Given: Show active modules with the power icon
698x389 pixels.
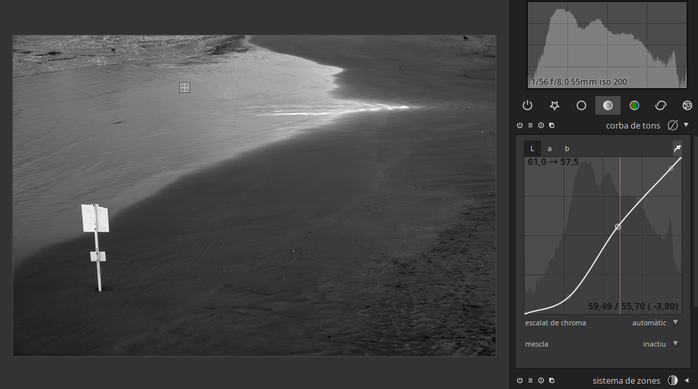Looking at the screenshot, I should tap(528, 105).
